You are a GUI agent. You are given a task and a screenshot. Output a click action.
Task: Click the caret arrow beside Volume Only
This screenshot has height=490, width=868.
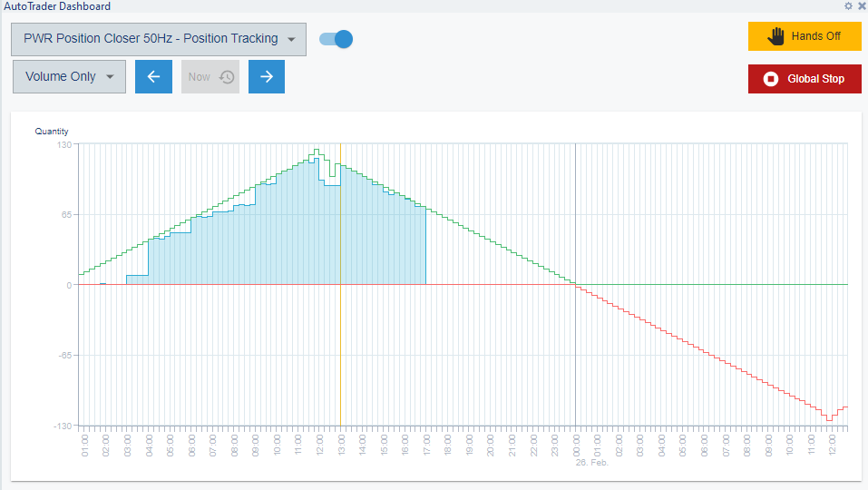point(110,77)
